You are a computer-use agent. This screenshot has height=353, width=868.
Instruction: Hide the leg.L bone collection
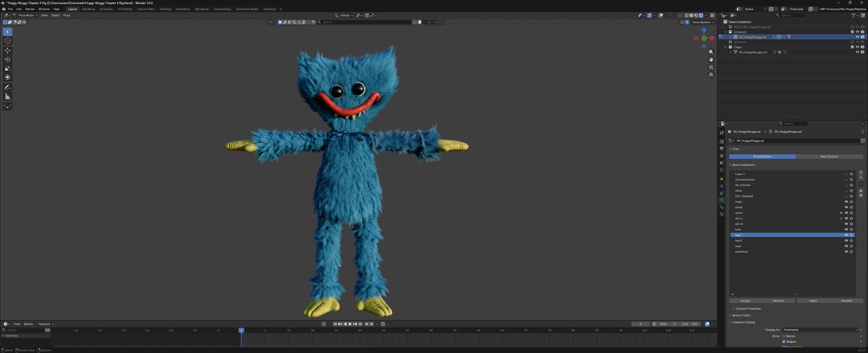tap(846, 235)
